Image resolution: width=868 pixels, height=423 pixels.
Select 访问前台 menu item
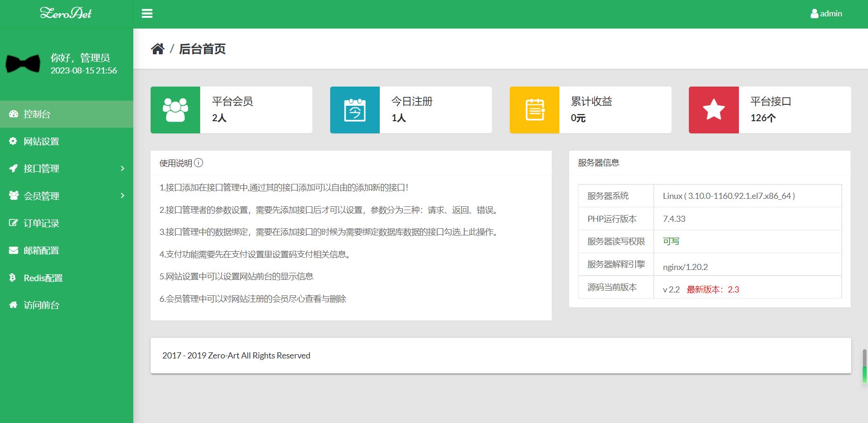66,305
